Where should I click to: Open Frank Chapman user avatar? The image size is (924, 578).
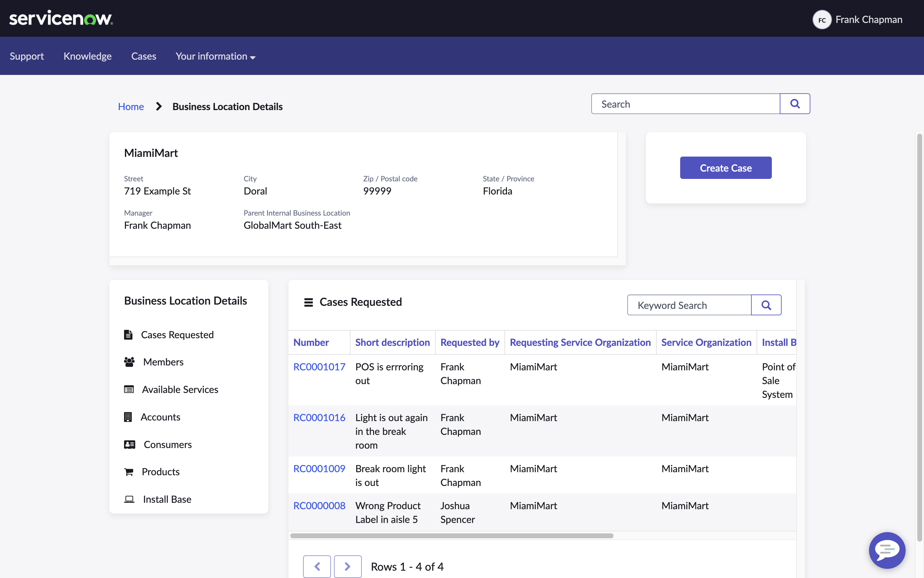click(822, 20)
